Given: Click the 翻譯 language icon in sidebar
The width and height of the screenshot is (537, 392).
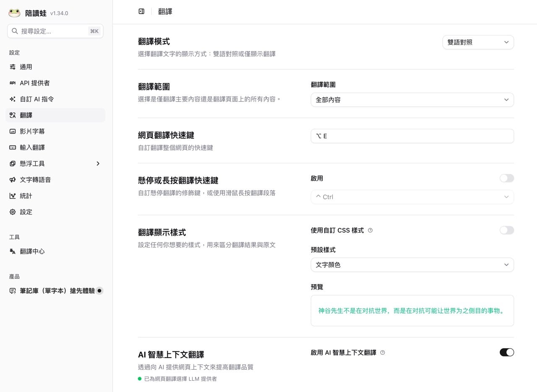Looking at the screenshot, I should (x=13, y=115).
